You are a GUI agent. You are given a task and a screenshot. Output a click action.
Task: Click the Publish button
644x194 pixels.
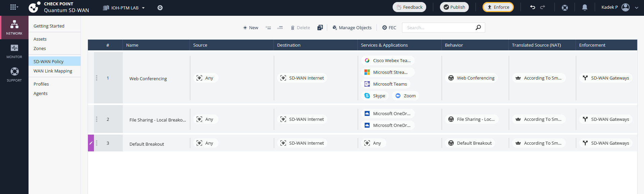[x=454, y=7]
